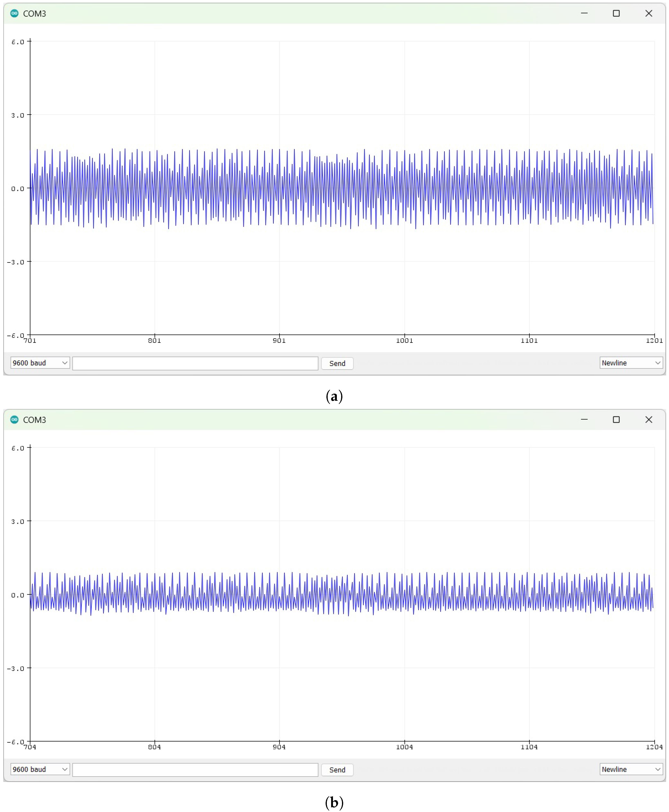Focus the serial input field in top window
This screenshot has height=812, width=669.
[x=195, y=363]
